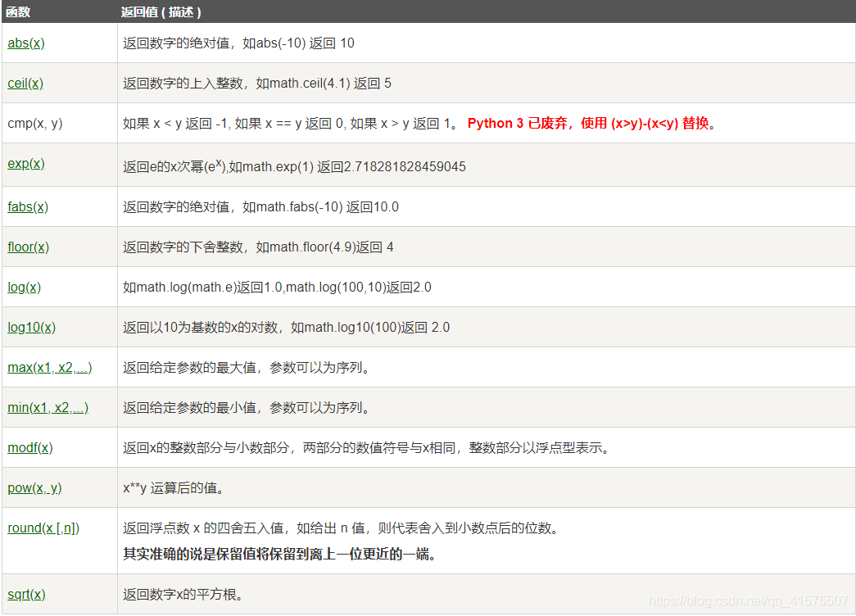Open the log(x) function link
This screenshot has height=616, width=856.
[24, 287]
